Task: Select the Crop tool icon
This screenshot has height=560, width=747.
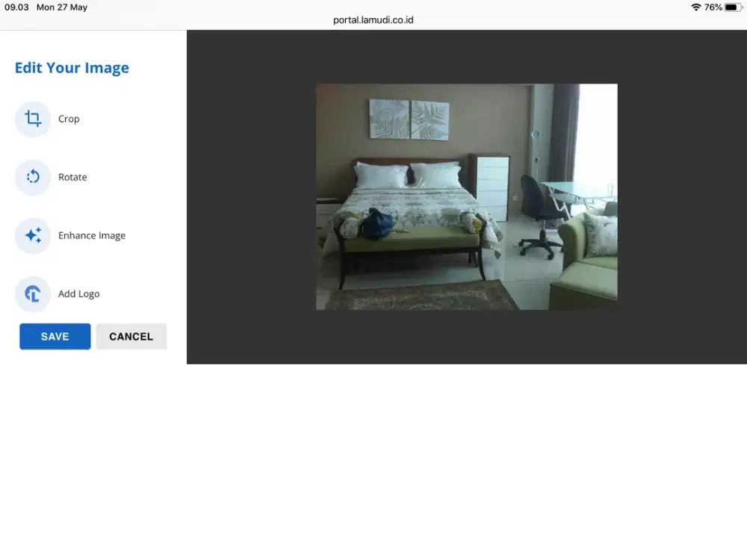Action: (x=33, y=119)
